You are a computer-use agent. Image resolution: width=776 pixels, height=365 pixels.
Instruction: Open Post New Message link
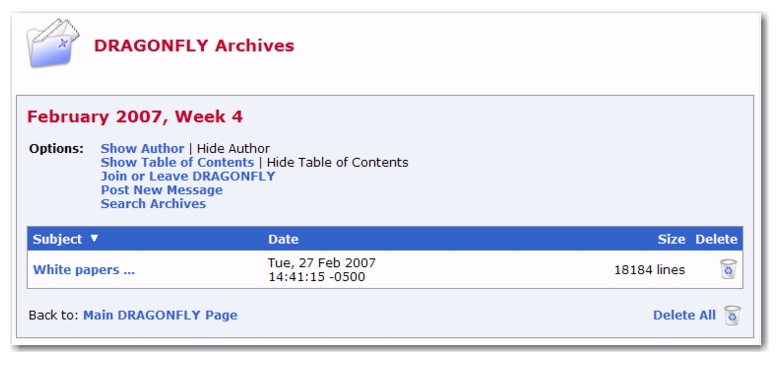pyautogui.click(x=162, y=190)
